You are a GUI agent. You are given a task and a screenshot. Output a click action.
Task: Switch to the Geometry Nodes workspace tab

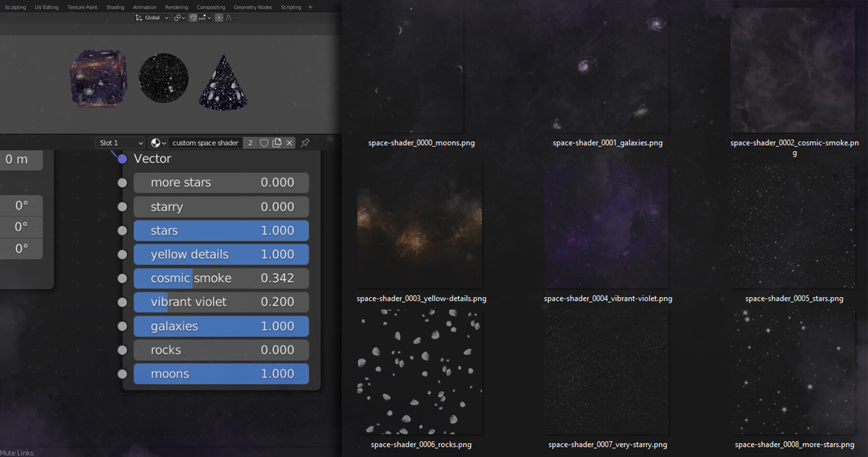pos(253,7)
